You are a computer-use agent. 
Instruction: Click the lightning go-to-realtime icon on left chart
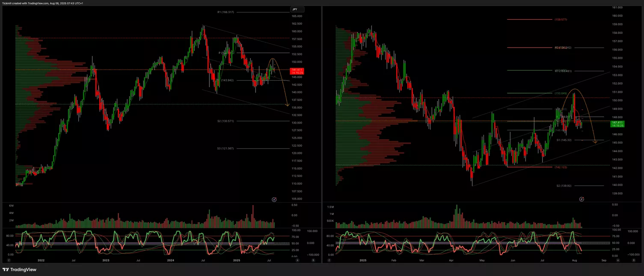tap(274, 200)
